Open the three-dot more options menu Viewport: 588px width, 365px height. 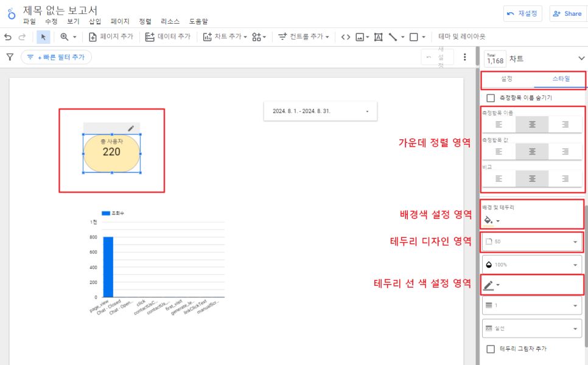pos(464,57)
